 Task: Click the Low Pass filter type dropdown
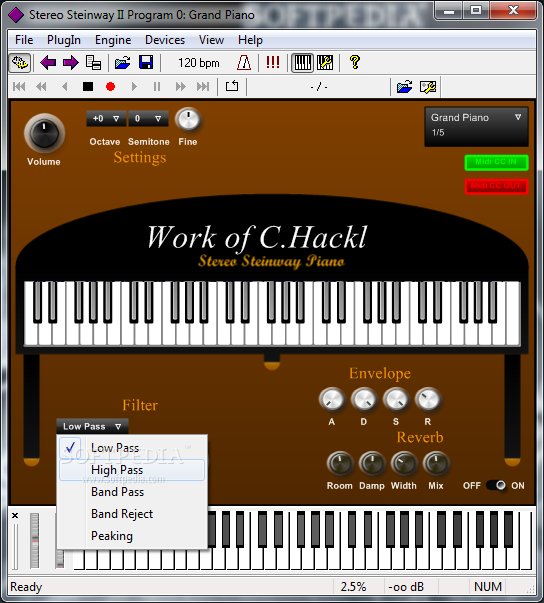tap(92, 426)
